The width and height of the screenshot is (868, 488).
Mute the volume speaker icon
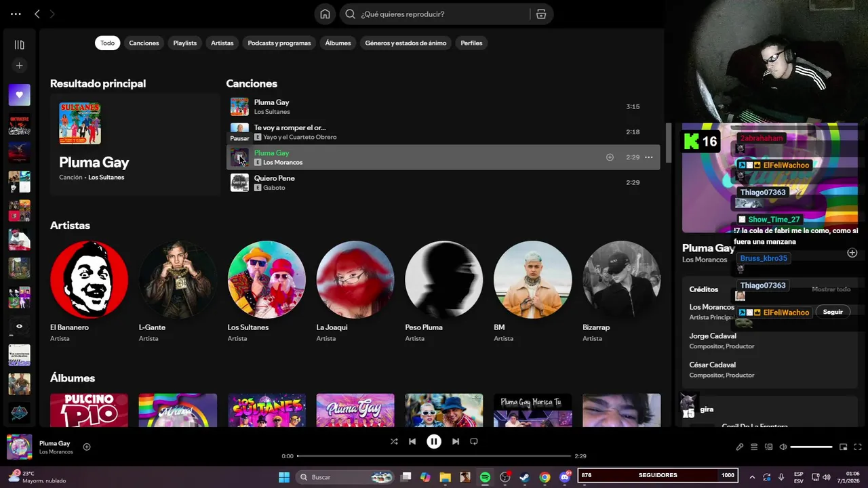pyautogui.click(x=783, y=447)
